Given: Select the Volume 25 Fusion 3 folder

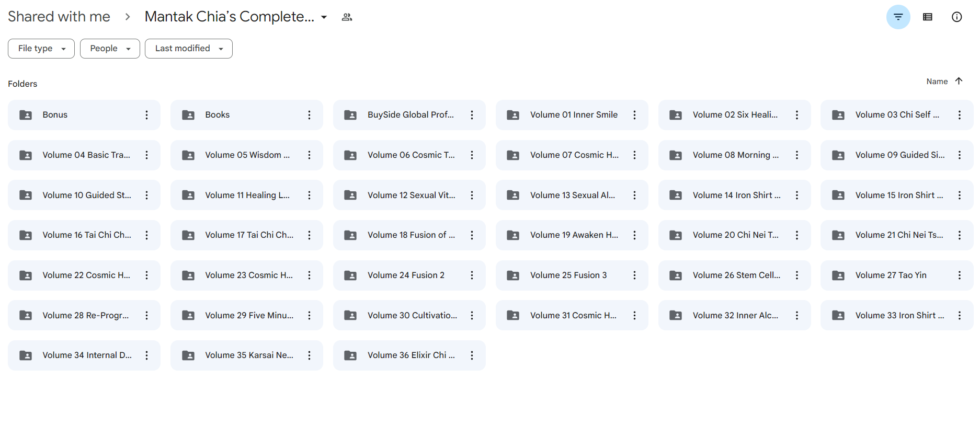Looking at the screenshot, I should point(572,275).
